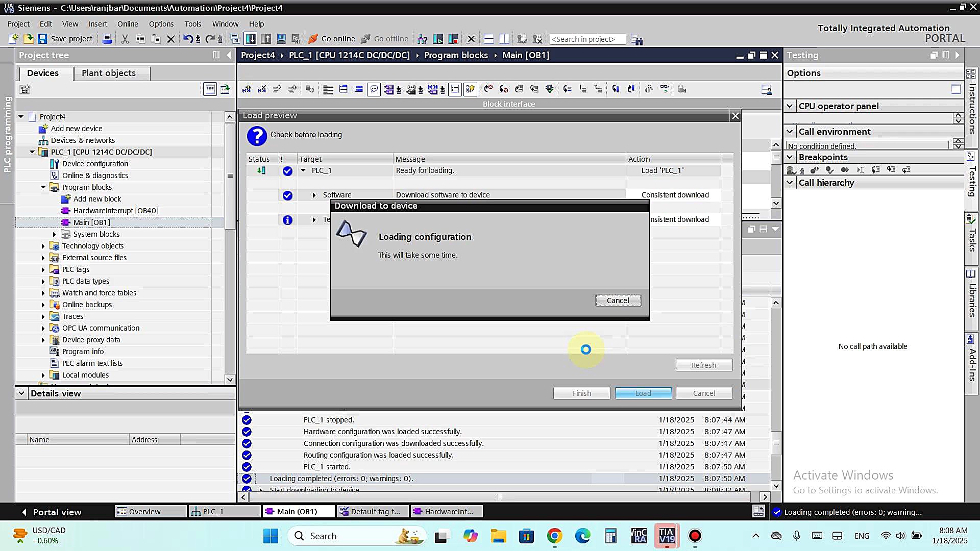Click the Insert network icon in the editor toolbar
This screenshot has width=980, height=551.
247,89
